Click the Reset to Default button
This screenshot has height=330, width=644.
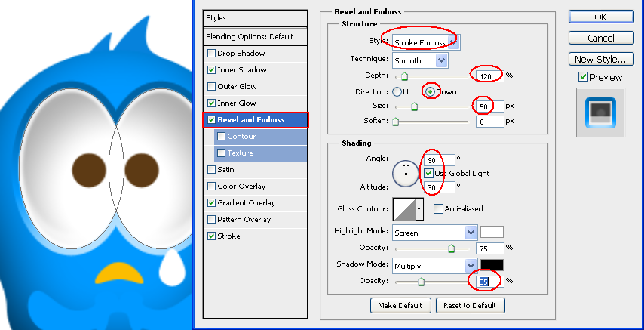click(470, 305)
